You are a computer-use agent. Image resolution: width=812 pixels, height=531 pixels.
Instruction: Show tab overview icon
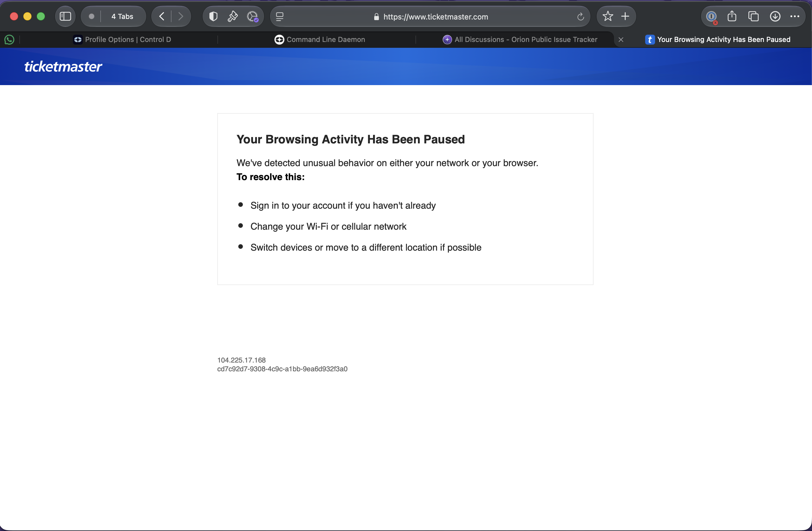tap(753, 16)
